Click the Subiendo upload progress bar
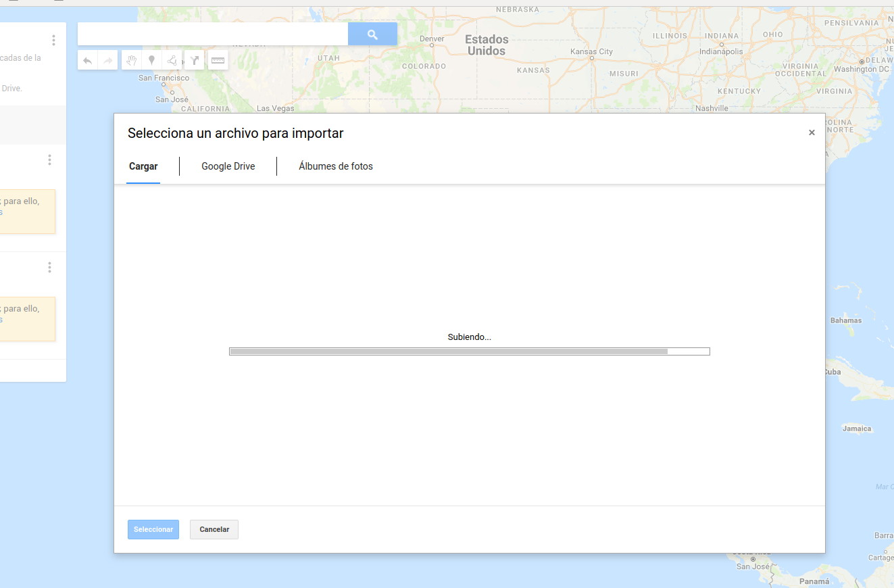The height and width of the screenshot is (588, 894). pyautogui.click(x=469, y=351)
